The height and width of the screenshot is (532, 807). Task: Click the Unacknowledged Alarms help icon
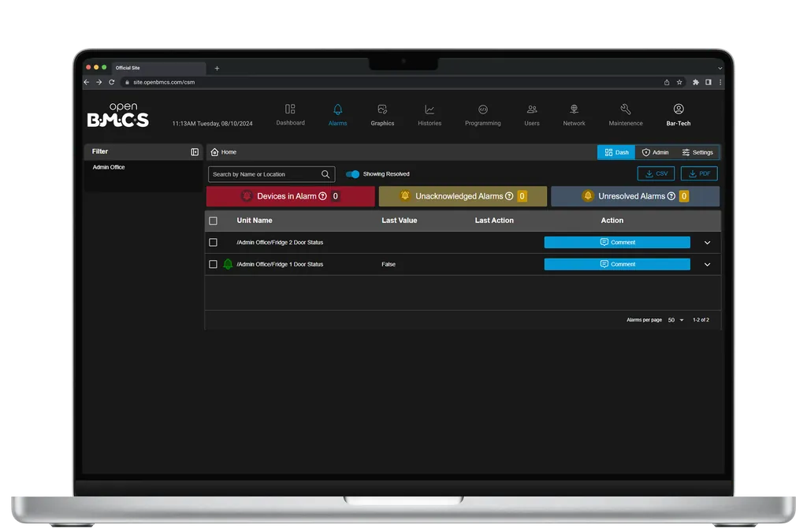click(509, 196)
